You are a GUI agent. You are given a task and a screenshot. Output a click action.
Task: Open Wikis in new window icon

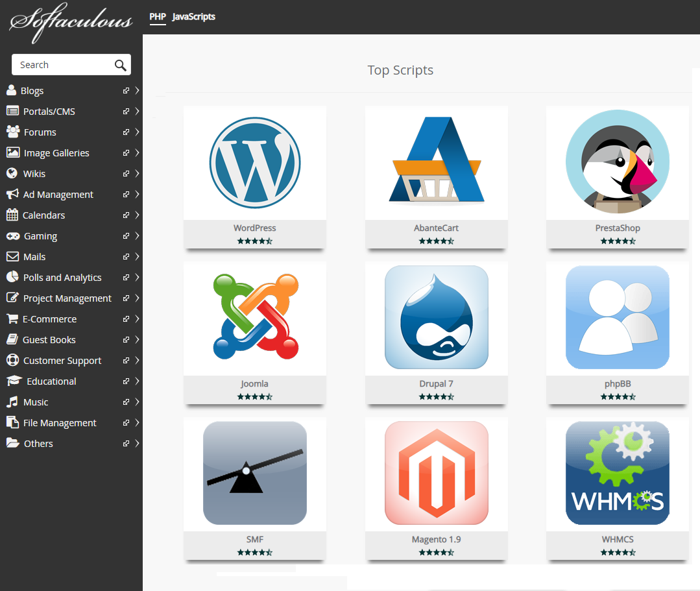(126, 174)
